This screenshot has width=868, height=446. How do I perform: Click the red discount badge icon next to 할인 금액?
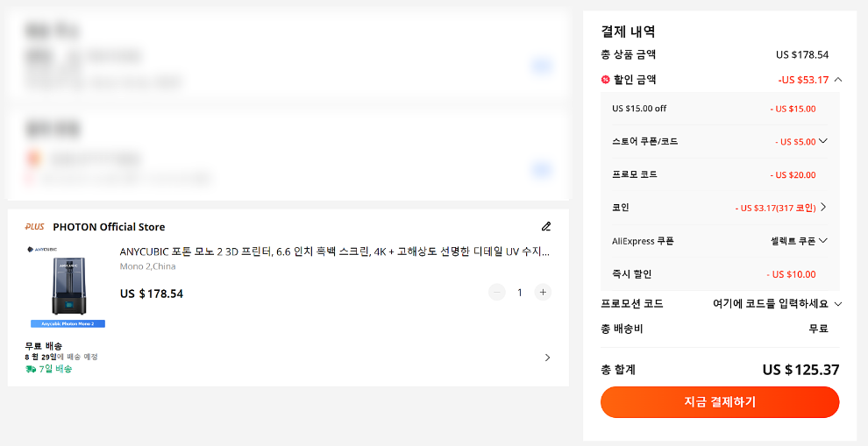point(605,80)
